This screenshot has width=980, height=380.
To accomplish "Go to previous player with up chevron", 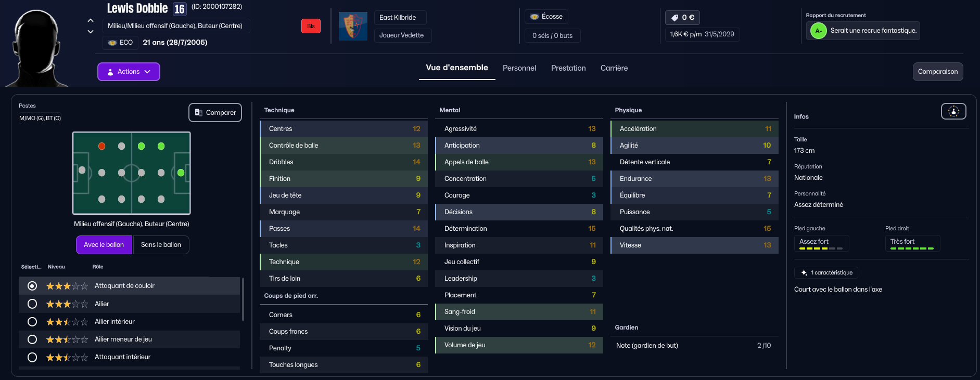I will click(91, 20).
